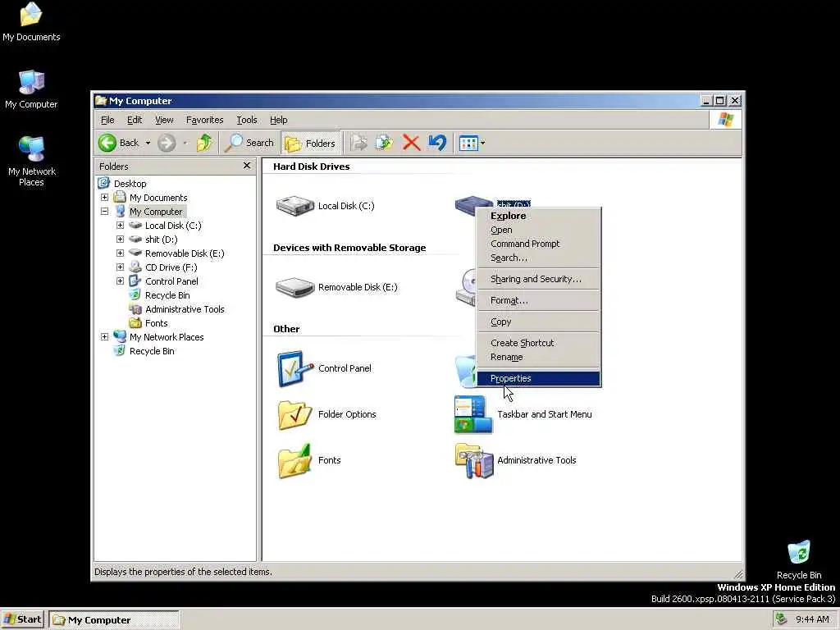This screenshot has height=630, width=840.
Task: Choose Explore in the context menu
Action: point(538,216)
